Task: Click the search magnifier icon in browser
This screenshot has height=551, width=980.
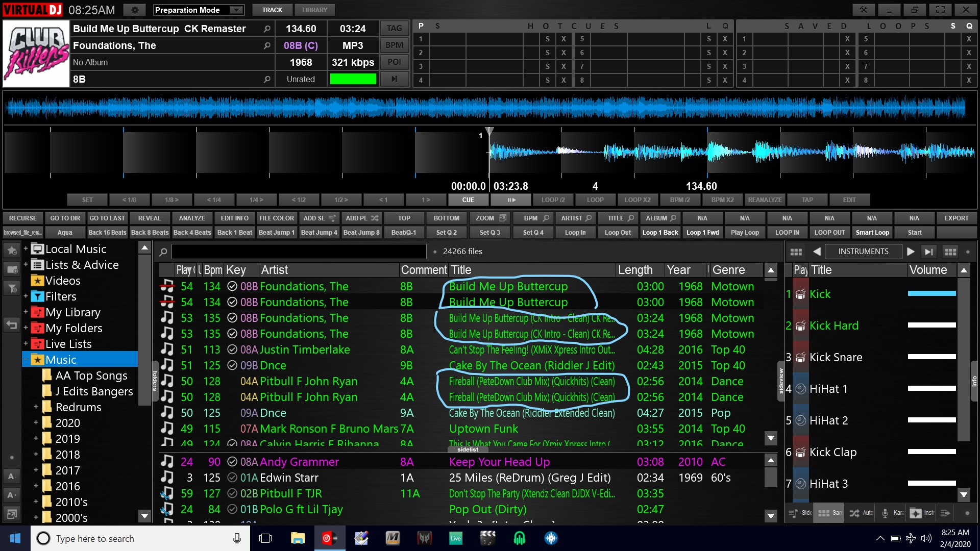Action: point(163,252)
